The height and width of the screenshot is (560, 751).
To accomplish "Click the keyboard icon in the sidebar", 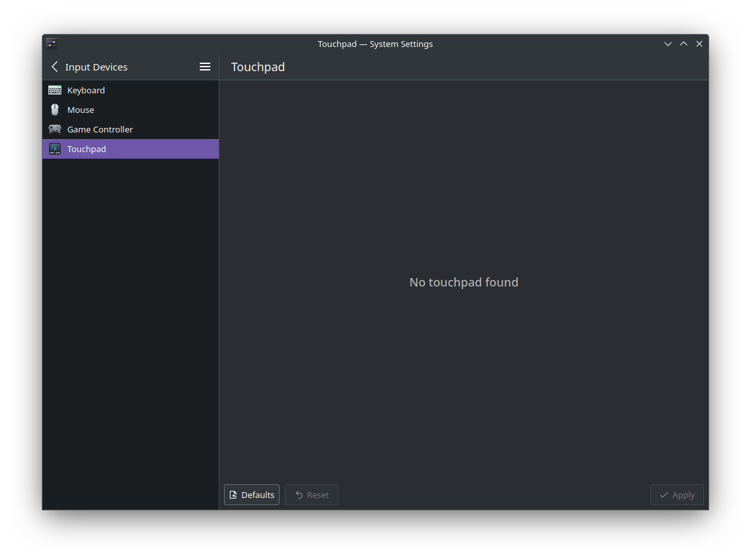I will [x=55, y=90].
